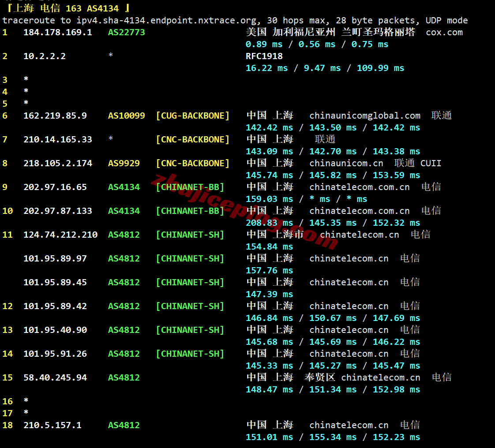Click [CNC-BACKBONE] tag on hop 7
495x448 pixels.
(x=192, y=140)
